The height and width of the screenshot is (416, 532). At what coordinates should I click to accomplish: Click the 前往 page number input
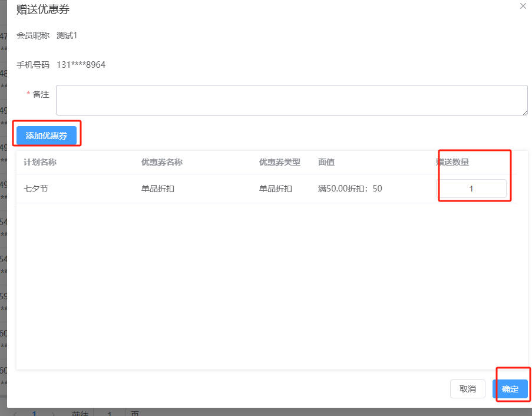(x=109, y=414)
